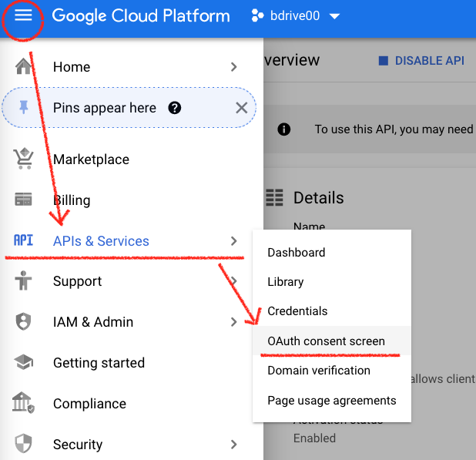Open the help icon next to Pins
The height and width of the screenshot is (460, 476).
pyautogui.click(x=175, y=108)
